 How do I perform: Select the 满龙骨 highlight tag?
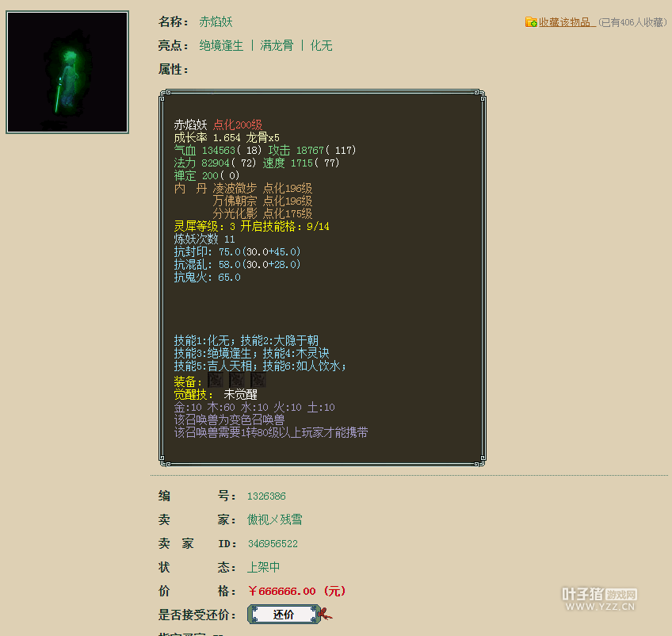pyautogui.click(x=277, y=46)
